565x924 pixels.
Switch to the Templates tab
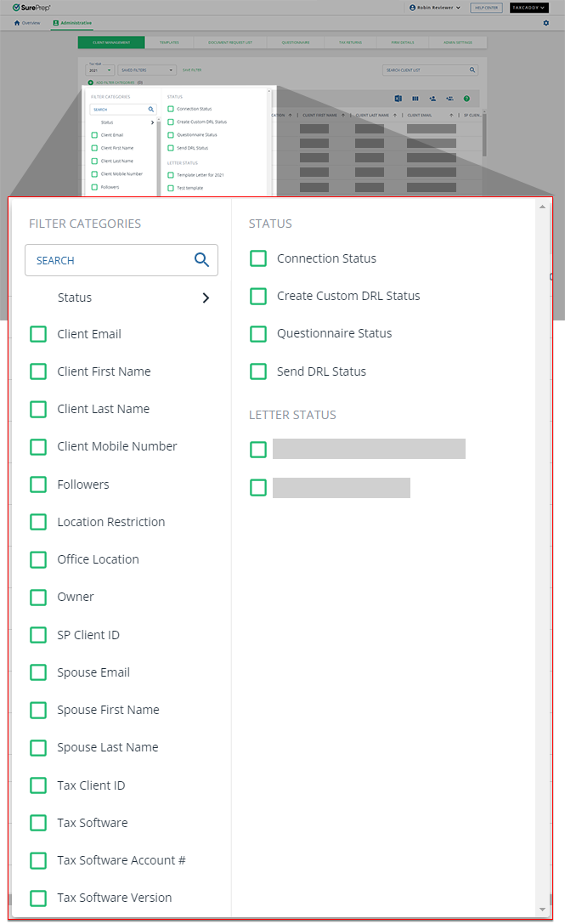pos(168,42)
